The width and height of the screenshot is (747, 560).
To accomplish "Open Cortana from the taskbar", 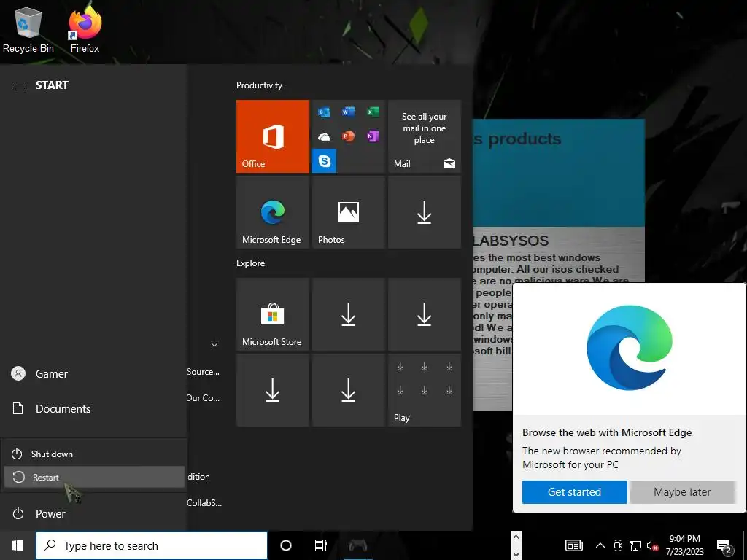I will pos(286,545).
